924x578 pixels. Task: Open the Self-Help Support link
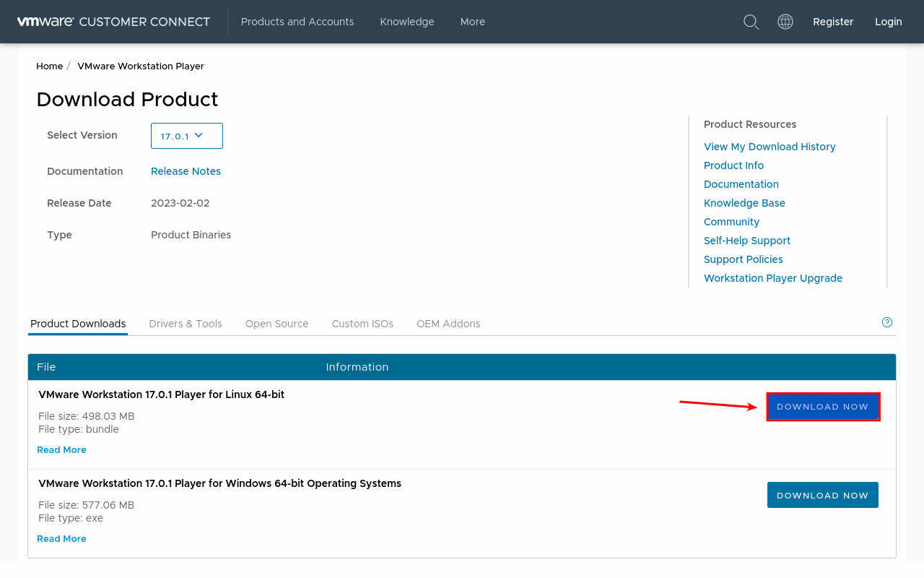[747, 241]
